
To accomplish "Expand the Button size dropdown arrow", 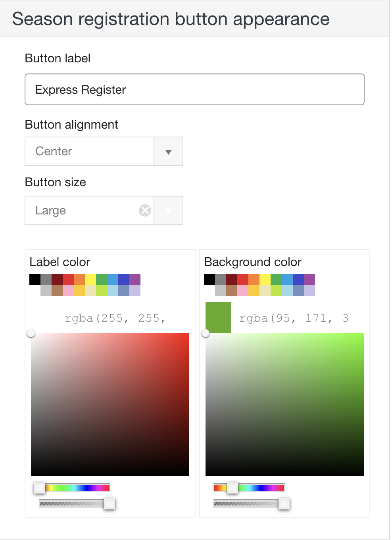I will point(168,211).
